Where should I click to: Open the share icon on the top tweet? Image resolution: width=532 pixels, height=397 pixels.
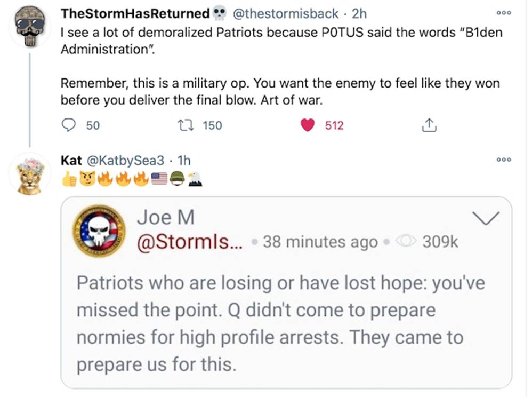click(429, 124)
